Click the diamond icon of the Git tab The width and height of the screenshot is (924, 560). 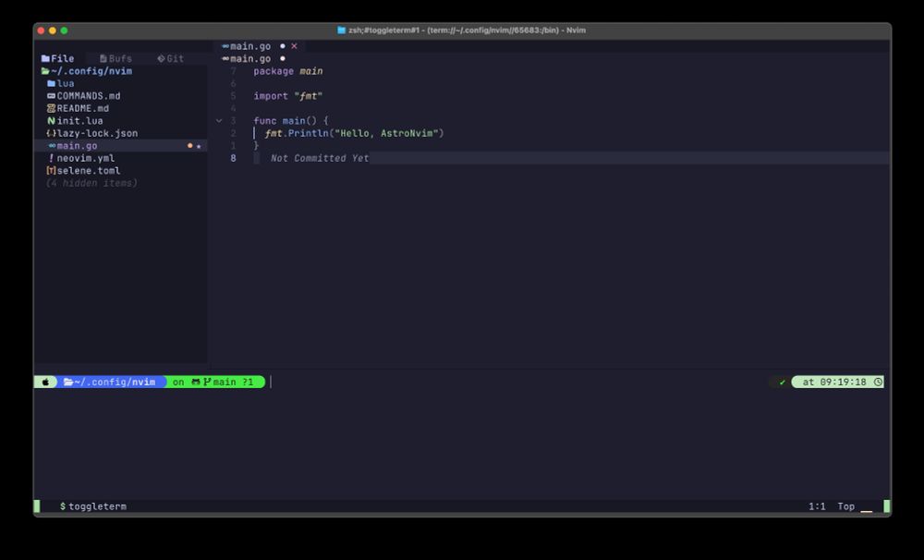[161, 58]
